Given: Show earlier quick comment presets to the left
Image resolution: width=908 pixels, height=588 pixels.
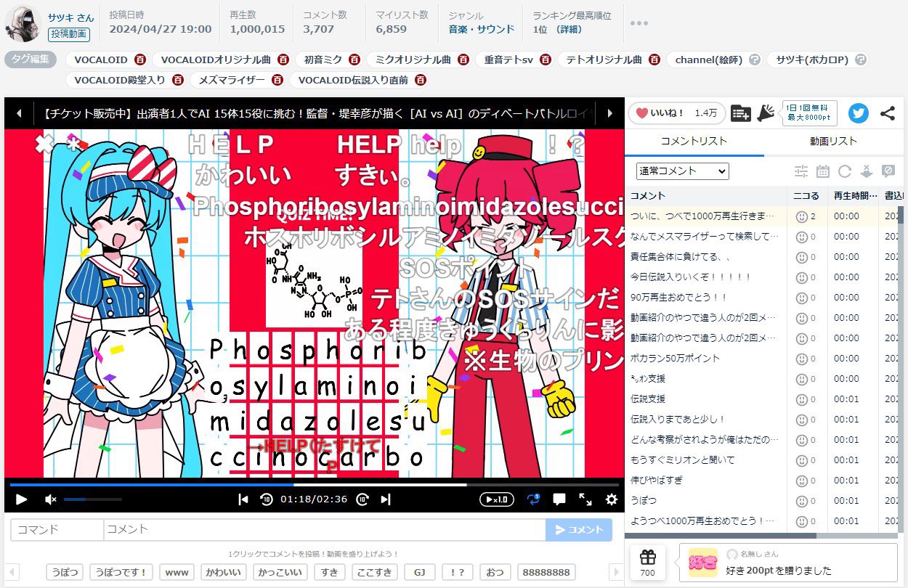Looking at the screenshot, I should (x=13, y=572).
